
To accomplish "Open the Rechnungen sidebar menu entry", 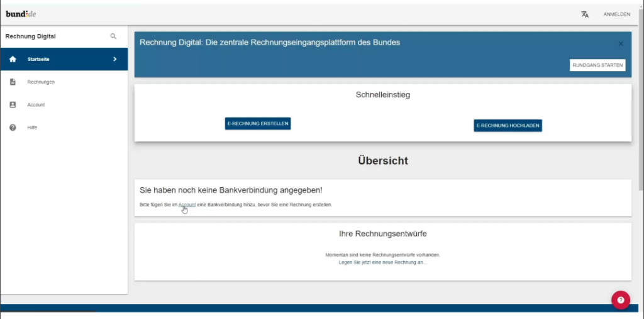I will [41, 82].
